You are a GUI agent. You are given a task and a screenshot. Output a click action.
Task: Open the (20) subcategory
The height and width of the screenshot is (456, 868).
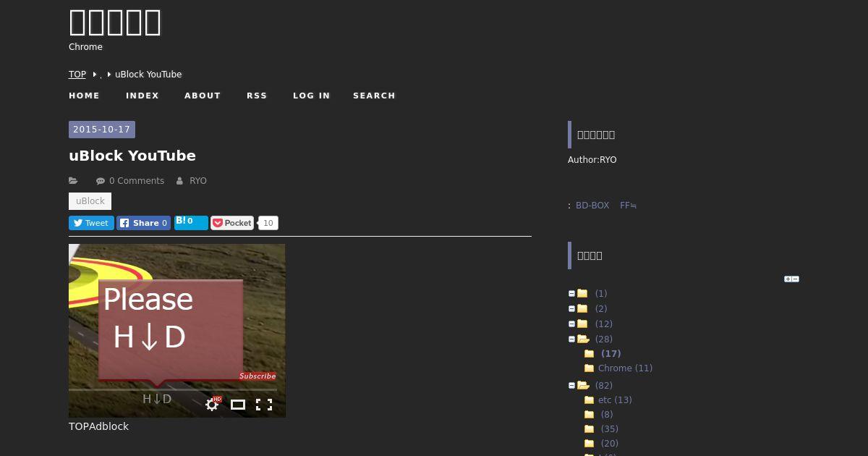610,444
